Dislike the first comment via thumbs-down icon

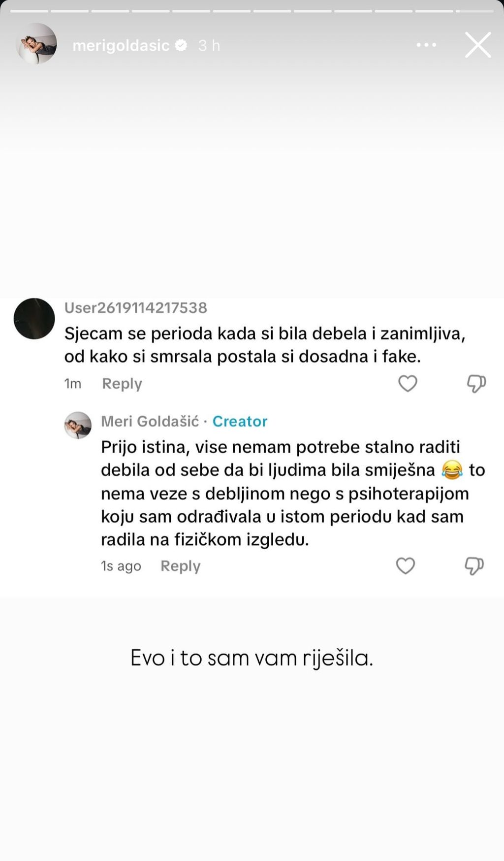click(475, 383)
